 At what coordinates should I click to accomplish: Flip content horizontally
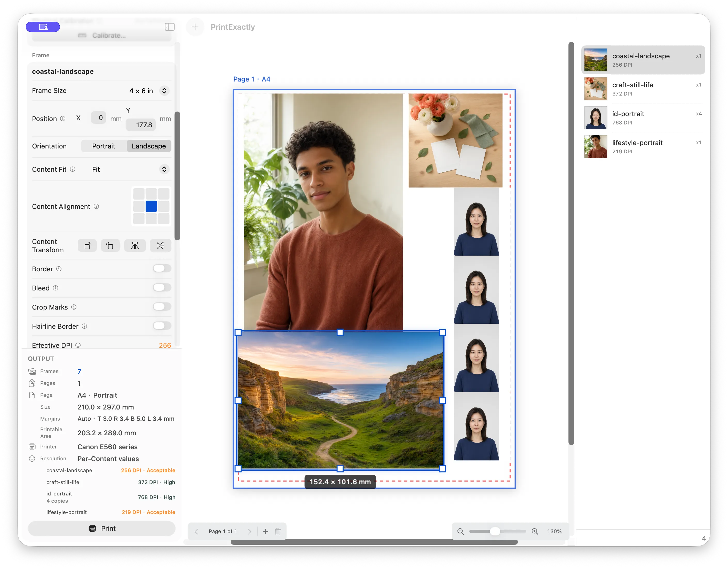click(135, 246)
